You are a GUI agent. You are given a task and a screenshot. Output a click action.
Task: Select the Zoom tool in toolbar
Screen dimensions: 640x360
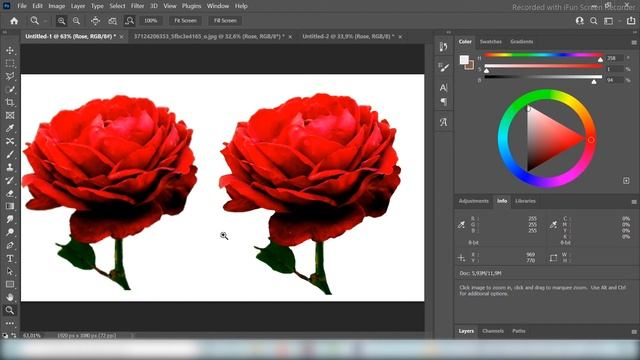pos(10,310)
